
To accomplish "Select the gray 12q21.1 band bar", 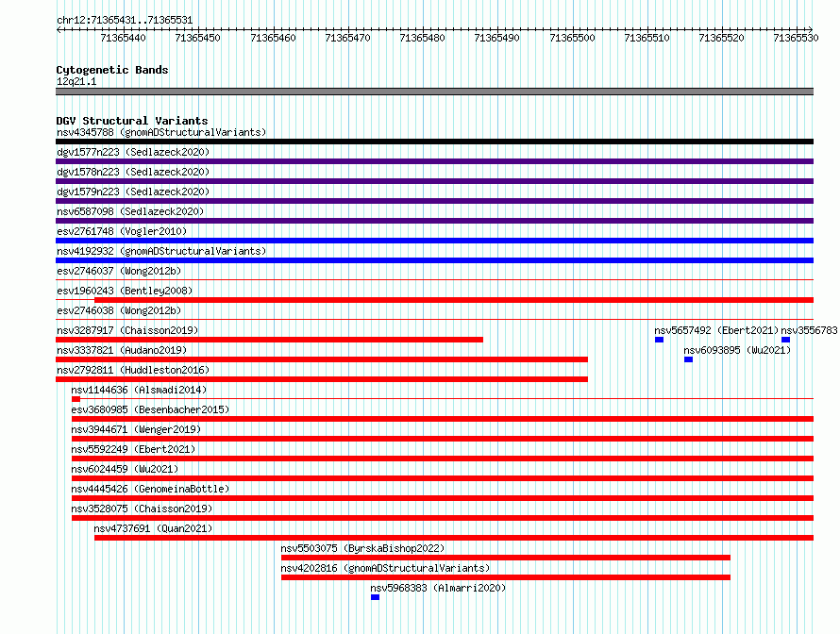I will pyautogui.click(x=434, y=92).
